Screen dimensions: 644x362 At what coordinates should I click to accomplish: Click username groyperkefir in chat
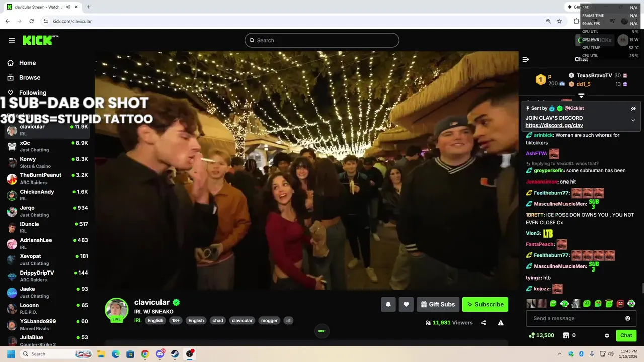tap(548, 170)
